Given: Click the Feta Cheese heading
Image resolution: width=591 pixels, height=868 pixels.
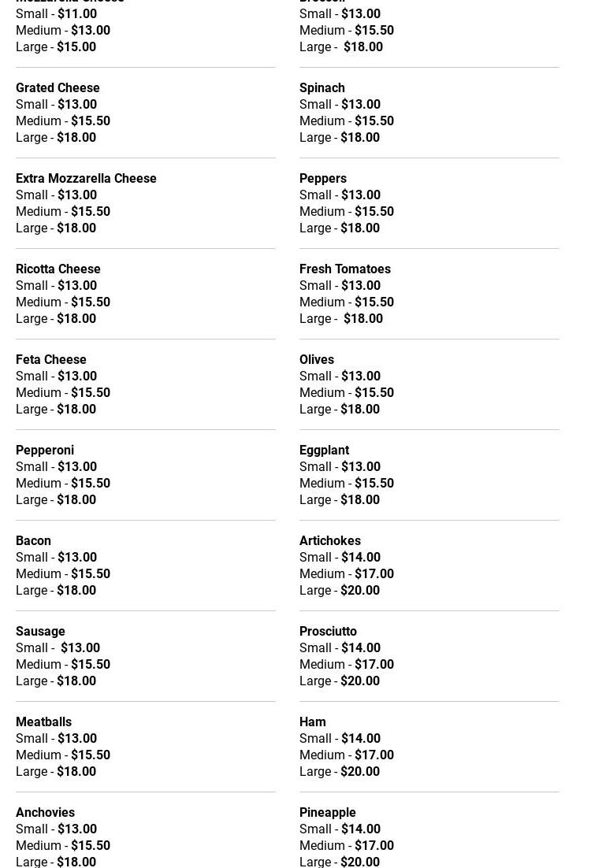Looking at the screenshot, I should (x=50, y=359).
